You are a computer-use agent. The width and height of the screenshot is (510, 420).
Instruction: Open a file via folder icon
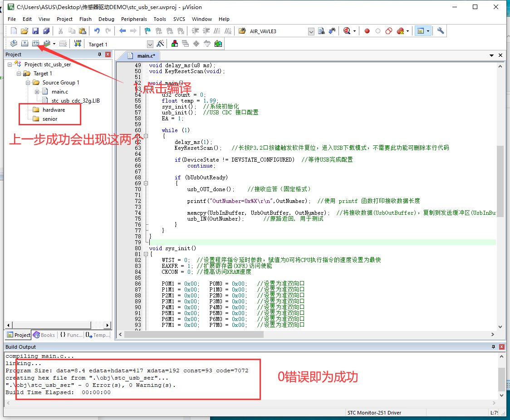(25, 31)
